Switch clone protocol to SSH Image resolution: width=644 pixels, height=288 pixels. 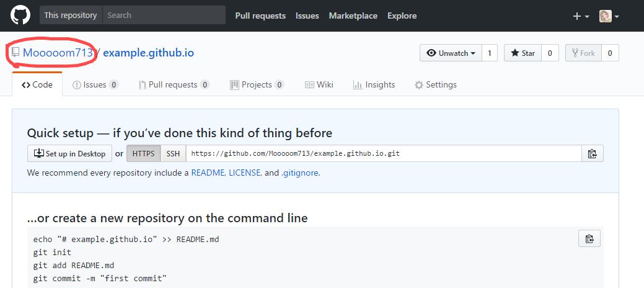(x=173, y=154)
